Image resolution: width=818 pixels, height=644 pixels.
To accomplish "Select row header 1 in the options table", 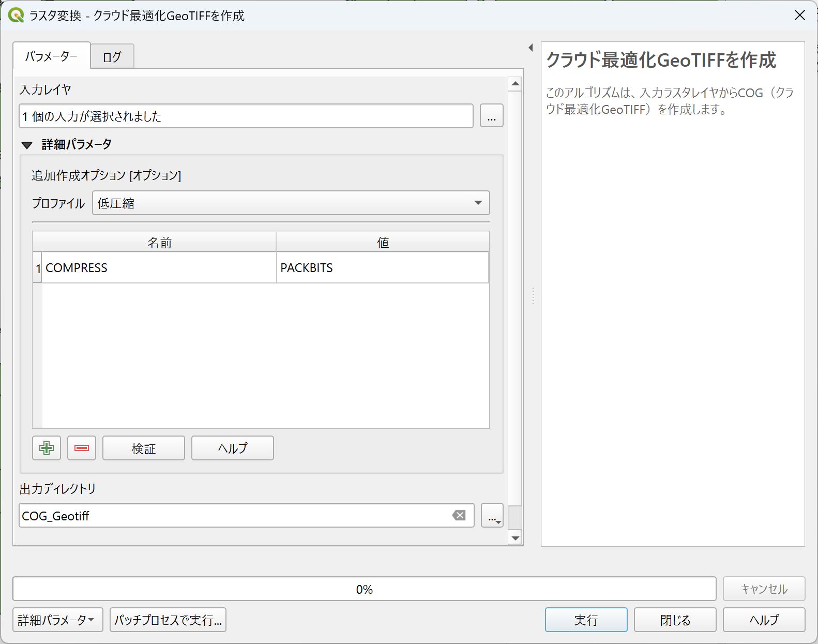I will 37,268.
